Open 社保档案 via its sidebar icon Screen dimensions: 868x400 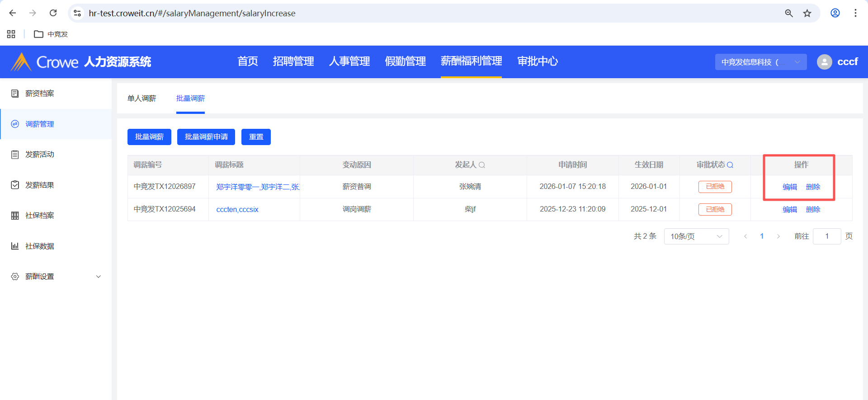tap(15, 216)
